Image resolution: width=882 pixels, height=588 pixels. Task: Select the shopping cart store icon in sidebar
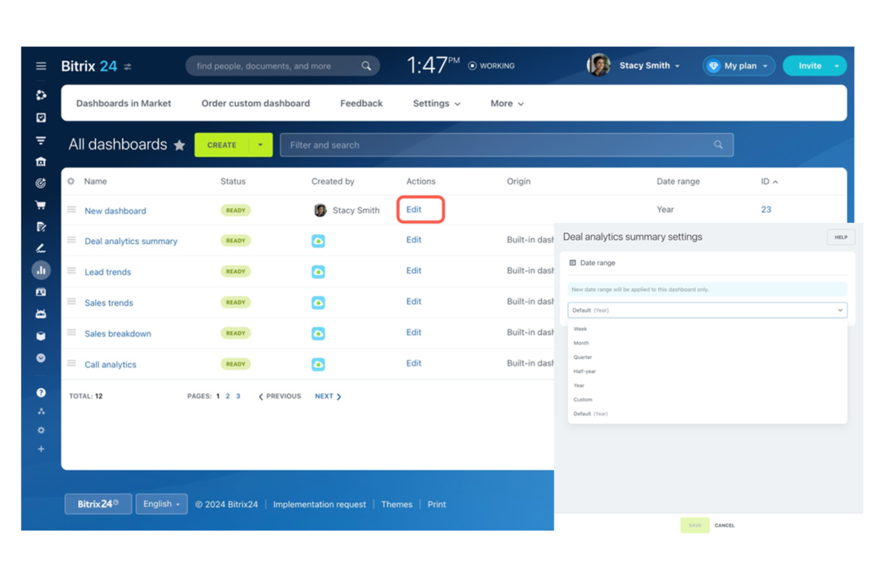click(41, 204)
